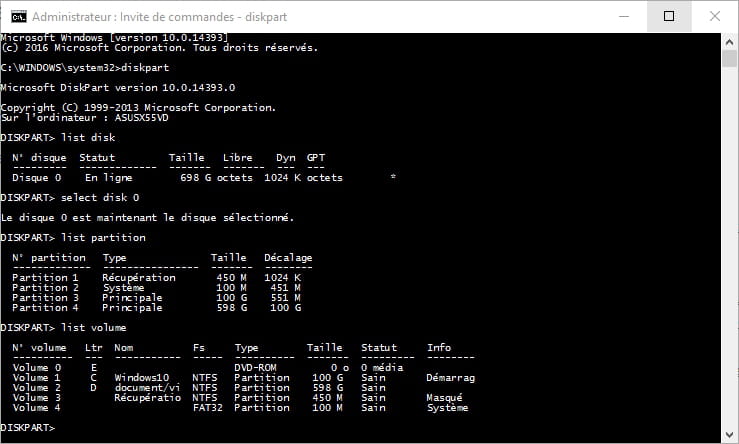This screenshot has height=444, width=739.
Task: Click the vertical scrollbar thumb
Action: (x=730, y=59)
